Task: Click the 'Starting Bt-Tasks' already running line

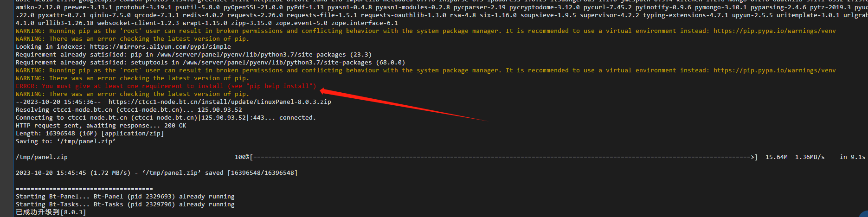Action: pos(125,204)
